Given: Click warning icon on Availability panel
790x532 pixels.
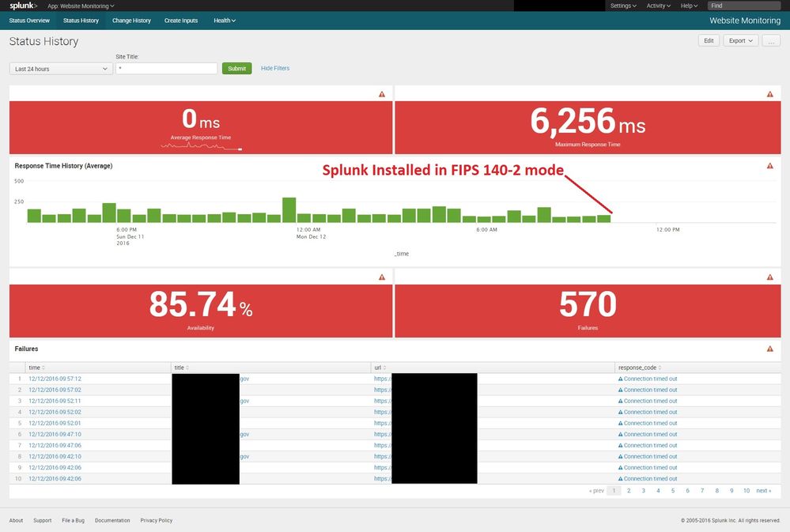Looking at the screenshot, I should 382,277.
